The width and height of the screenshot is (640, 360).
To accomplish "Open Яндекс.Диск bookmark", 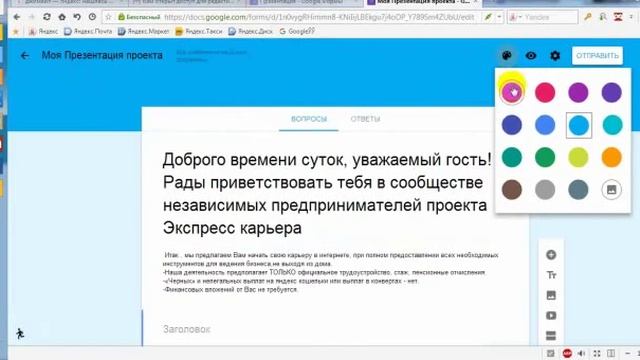I will click(250, 31).
